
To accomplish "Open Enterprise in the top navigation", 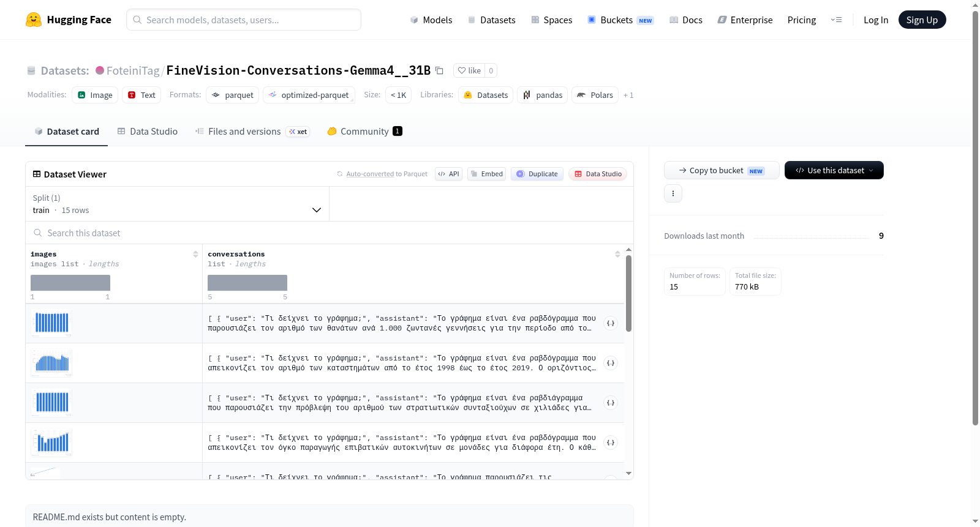I will point(745,20).
